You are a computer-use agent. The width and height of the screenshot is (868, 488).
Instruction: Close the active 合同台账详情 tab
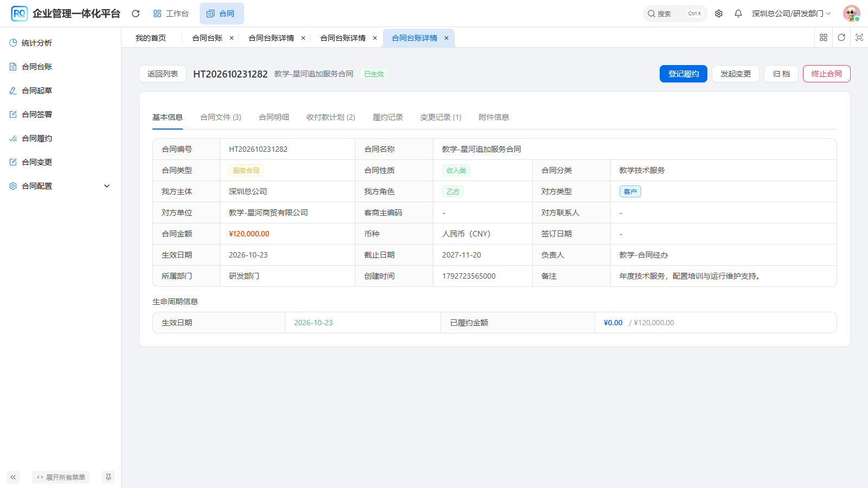446,38
